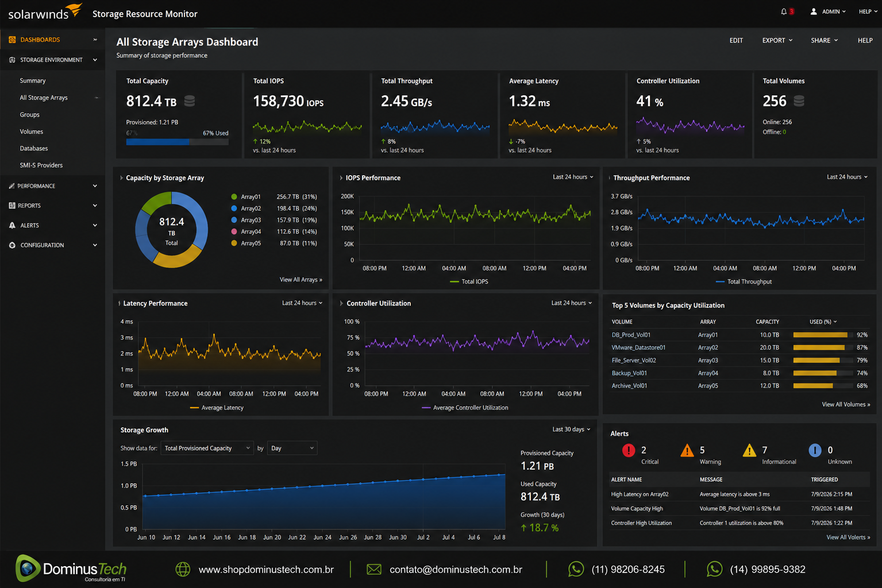Click the Array05 yellow legend swatch
This screenshot has width=882, height=588.
[x=234, y=243]
